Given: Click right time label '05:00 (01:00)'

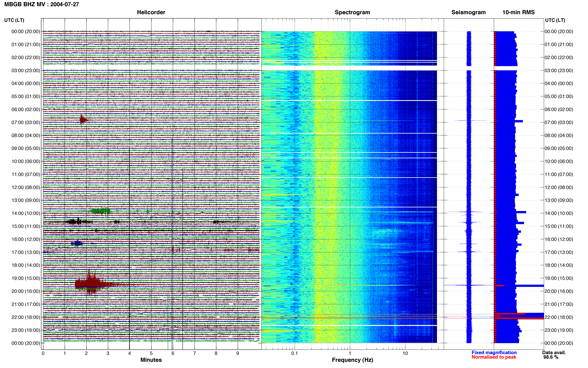Looking at the screenshot, I should [559, 96].
